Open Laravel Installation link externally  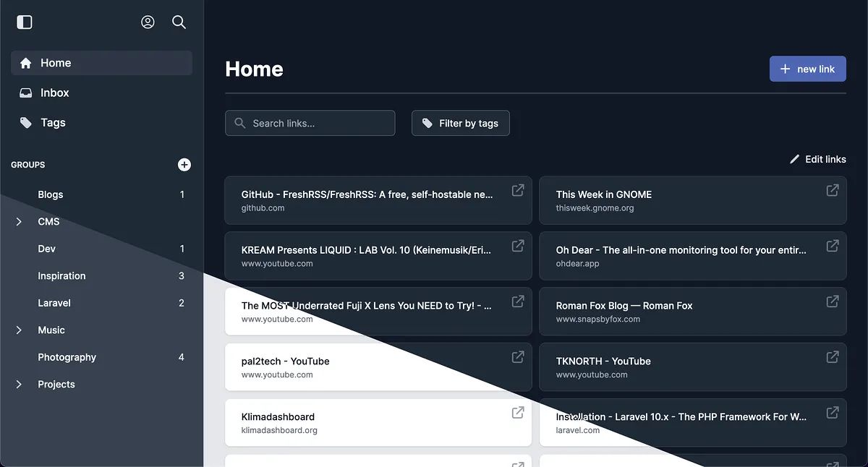(x=833, y=413)
